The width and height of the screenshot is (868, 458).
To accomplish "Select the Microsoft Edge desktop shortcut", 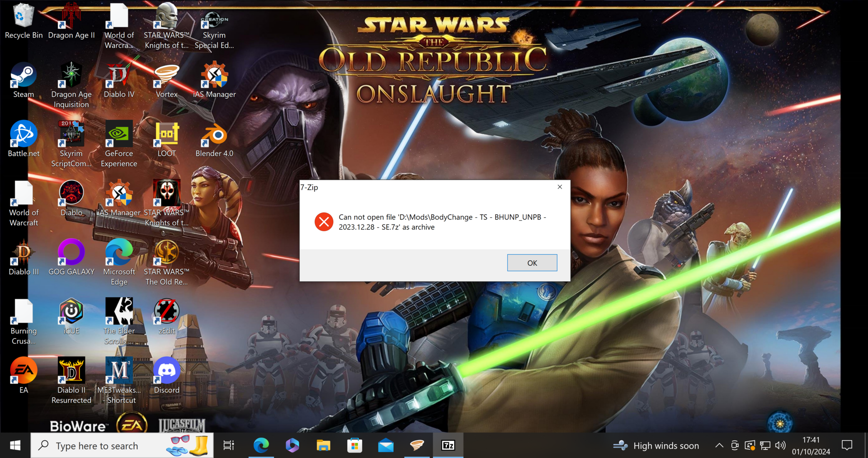I will (119, 263).
